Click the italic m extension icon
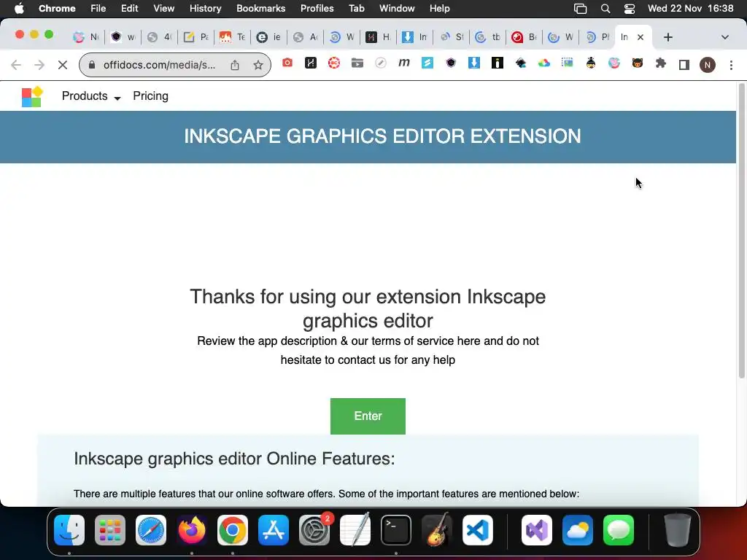This screenshot has height=560, width=747. pos(404,63)
